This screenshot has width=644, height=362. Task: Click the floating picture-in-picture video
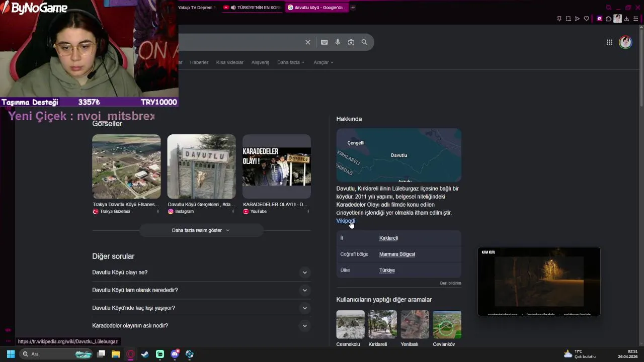pos(539,282)
